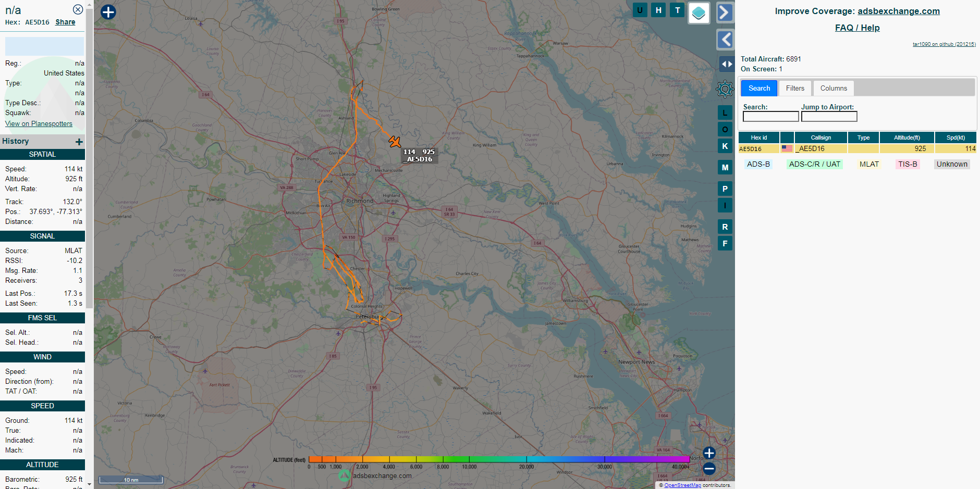
Task: Focus the Search input field
Action: coord(770,117)
